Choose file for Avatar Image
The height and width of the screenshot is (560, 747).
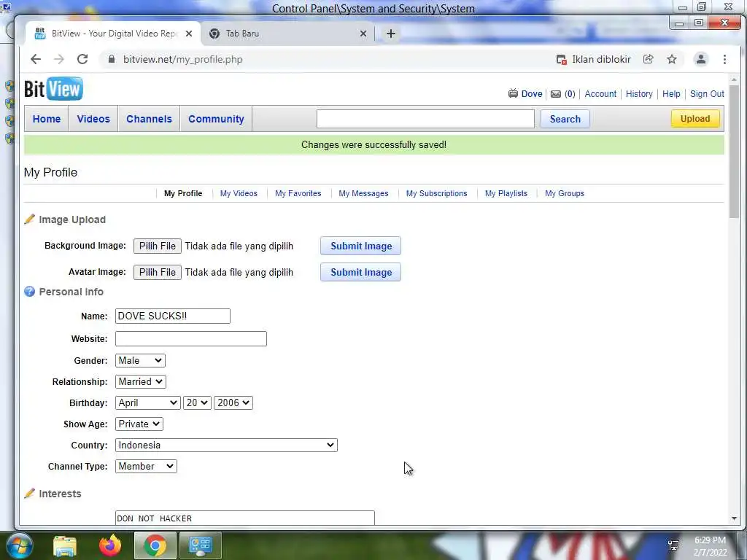(158, 273)
